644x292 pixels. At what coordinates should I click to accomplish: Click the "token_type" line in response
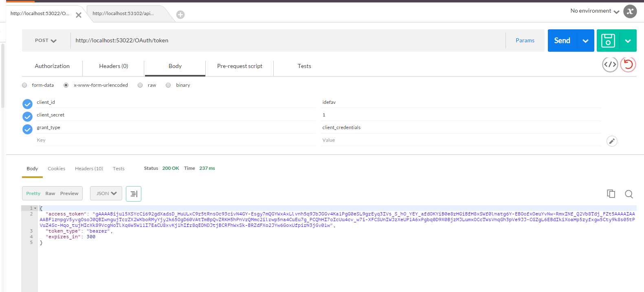click(79, 231)
